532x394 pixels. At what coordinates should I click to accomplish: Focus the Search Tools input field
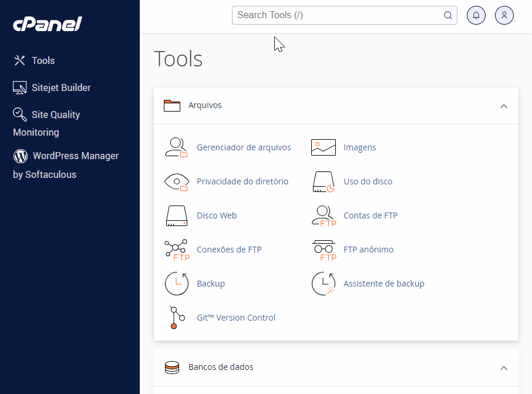click(344, 15)
